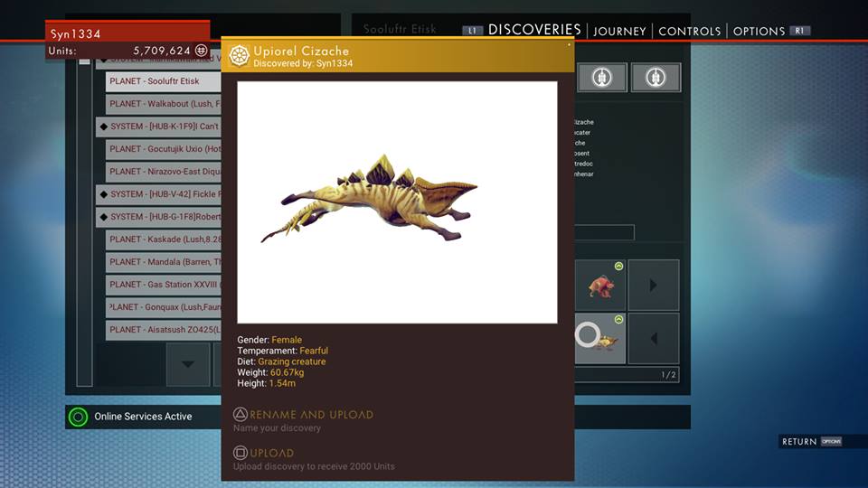This screenshot has width=868, height=488.
Task: Open the Options tab
Action: [759, 32]
